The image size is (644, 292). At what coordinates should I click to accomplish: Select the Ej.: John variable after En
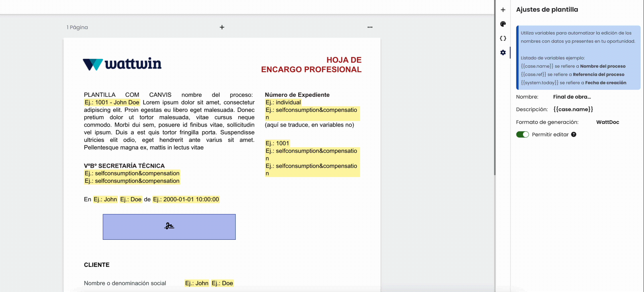click(x=105, y=199)
